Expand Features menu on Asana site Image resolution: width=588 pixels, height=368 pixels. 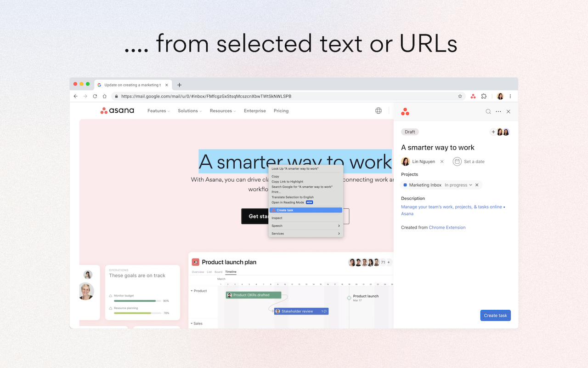[x=158, y=111]
